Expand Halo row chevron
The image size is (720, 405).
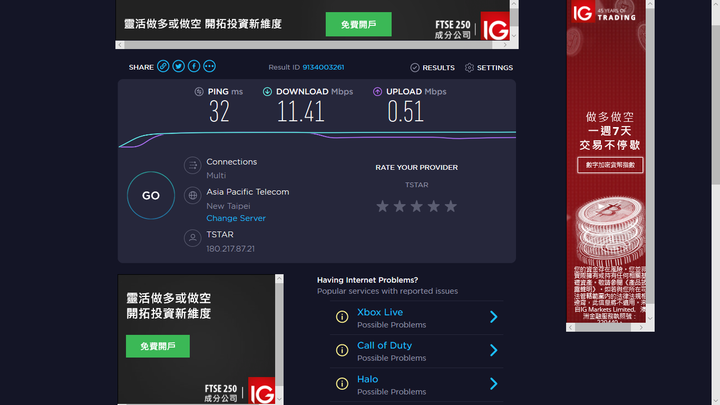click(494, 383)
